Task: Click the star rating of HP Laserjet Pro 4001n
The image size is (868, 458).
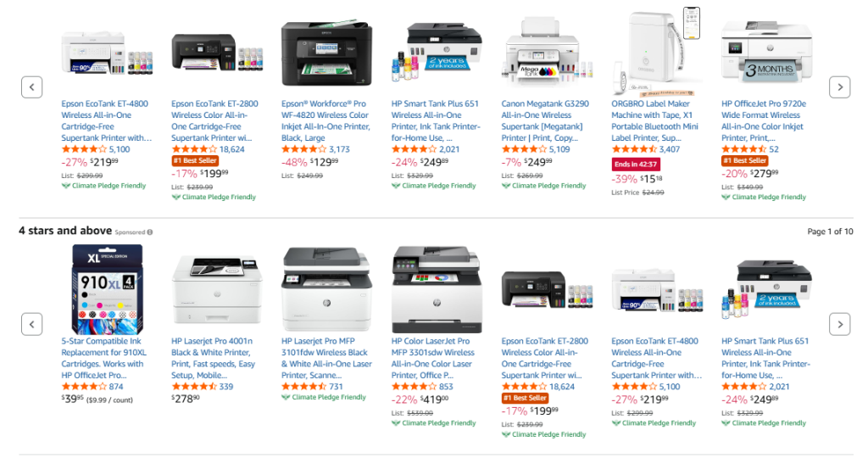Action: point(194,387)
